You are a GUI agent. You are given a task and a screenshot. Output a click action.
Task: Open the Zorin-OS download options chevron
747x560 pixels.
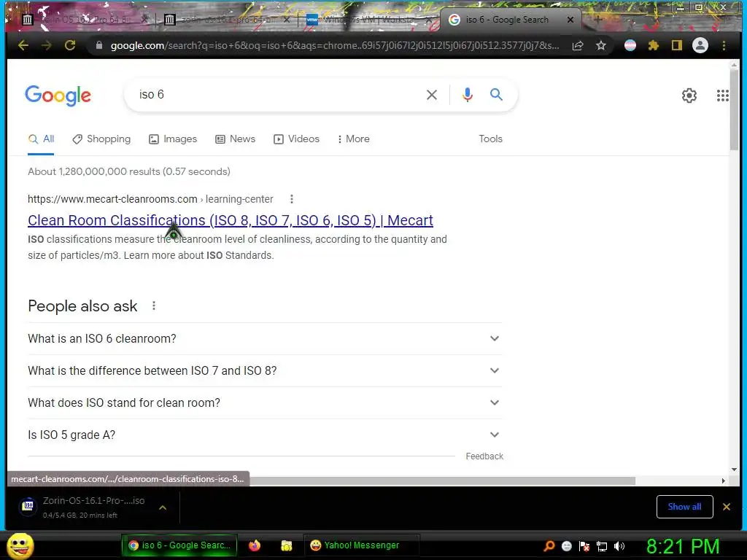163,507
